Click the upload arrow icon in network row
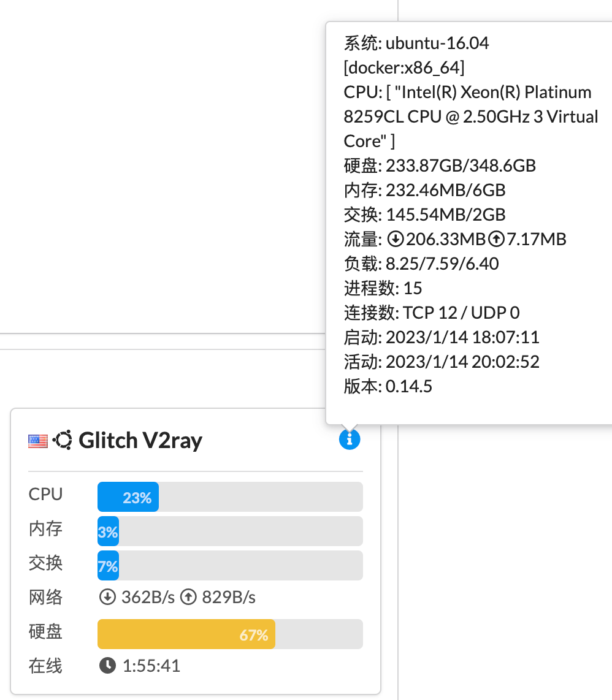Image resolution: width=612 pixels, height=700 pixels. (188, 597)
